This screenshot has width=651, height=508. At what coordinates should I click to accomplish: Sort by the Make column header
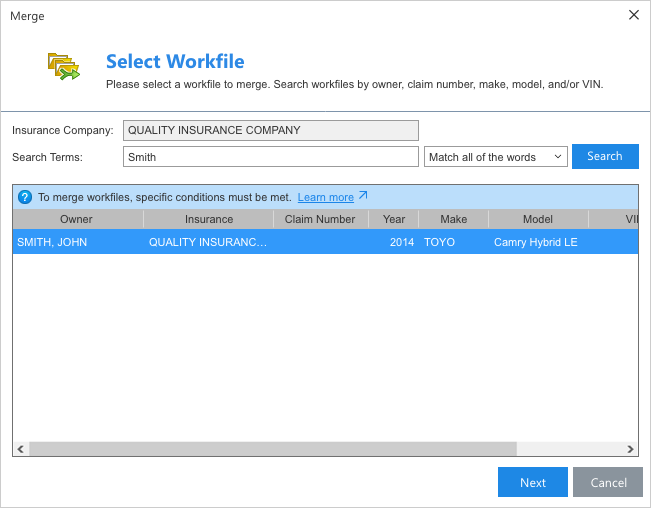click(x=453, y=219)
